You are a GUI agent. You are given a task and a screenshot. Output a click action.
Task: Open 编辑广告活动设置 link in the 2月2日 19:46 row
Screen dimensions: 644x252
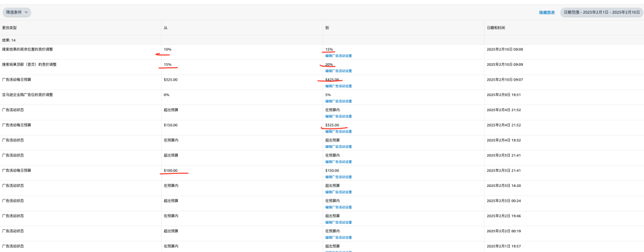[x=339, y=222]
